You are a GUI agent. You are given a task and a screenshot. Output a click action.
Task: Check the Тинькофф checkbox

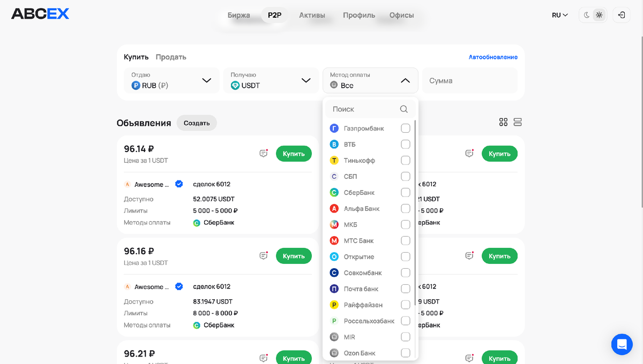click(x=406, y=161)
